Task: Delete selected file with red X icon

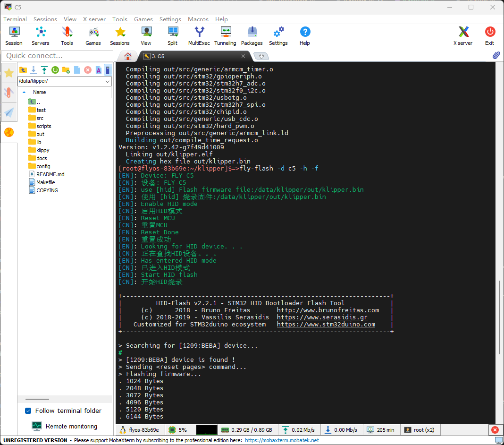Action: (x=87, y=70)
